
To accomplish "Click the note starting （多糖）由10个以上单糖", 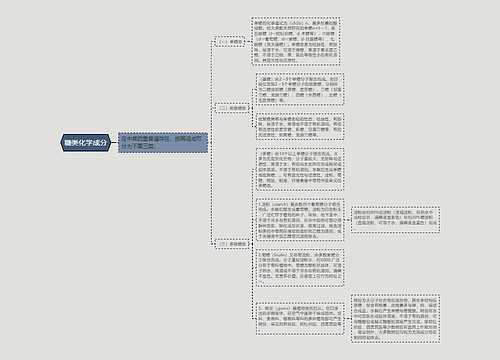I will point(300,169).
